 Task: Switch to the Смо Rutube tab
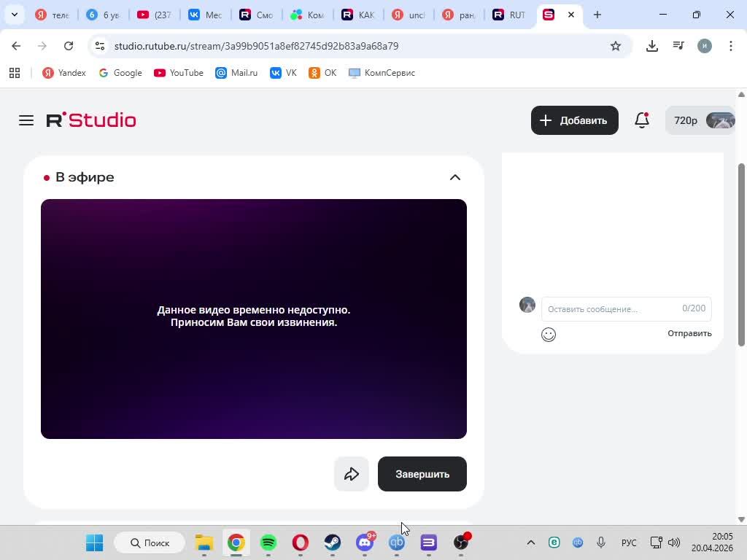click(256, 15)
